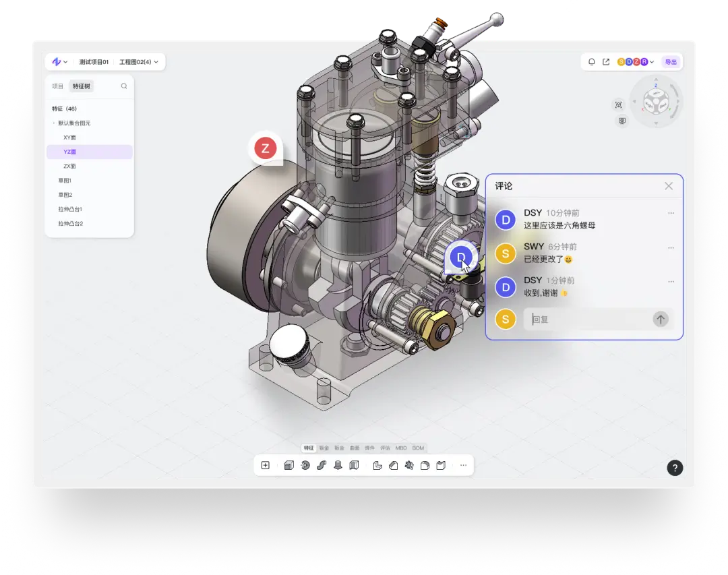Click the 导出 export button
The image size is (728, 575).
tap(671, 62)
